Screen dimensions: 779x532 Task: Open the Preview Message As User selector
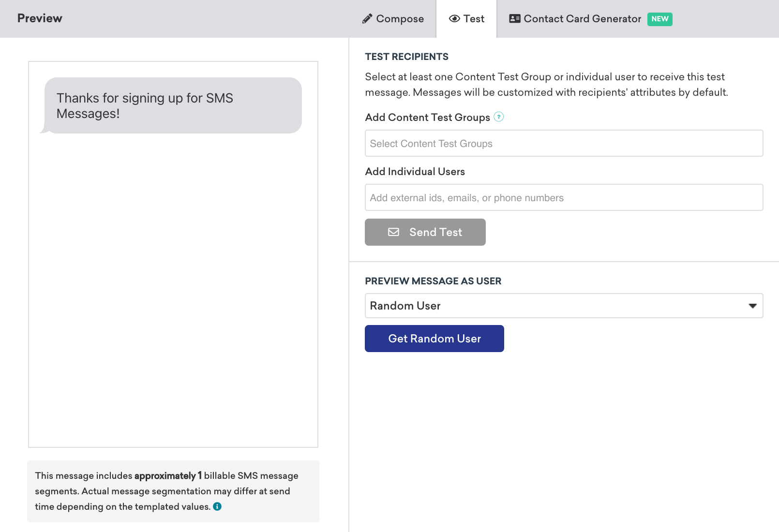pyautogui.click(x=564, y=306)
